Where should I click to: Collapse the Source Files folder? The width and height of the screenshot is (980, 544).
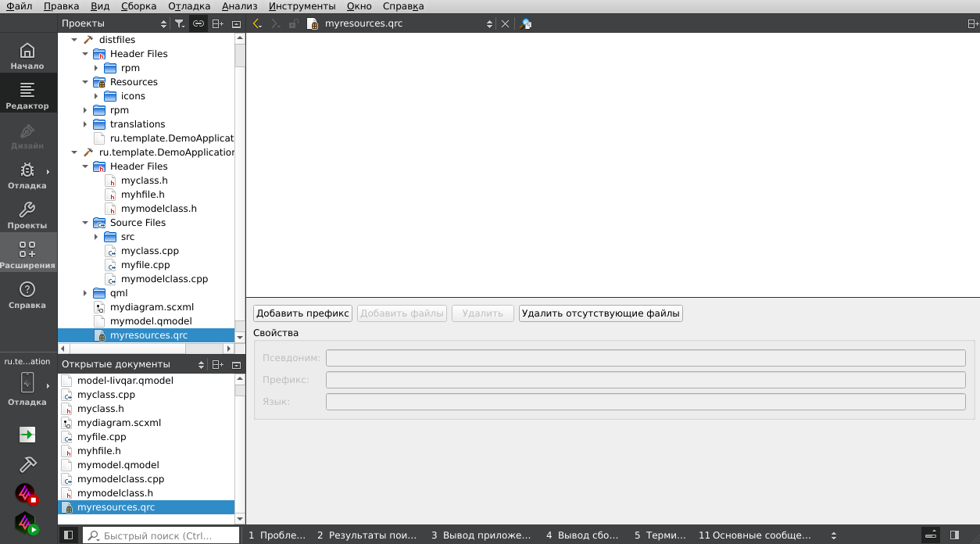[85, 223]
